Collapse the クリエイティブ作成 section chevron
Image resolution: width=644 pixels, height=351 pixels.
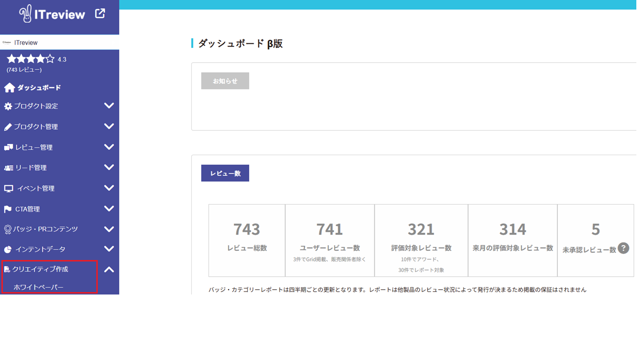point(109,270)
